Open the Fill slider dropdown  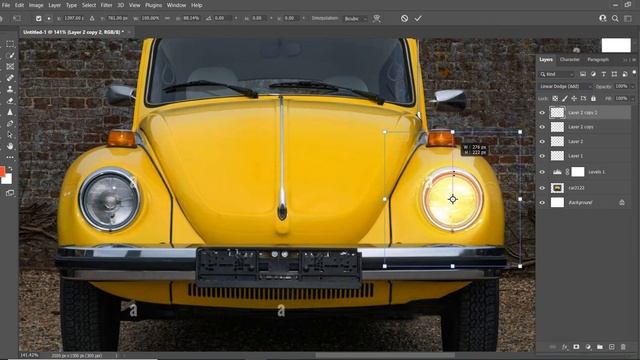633,98
